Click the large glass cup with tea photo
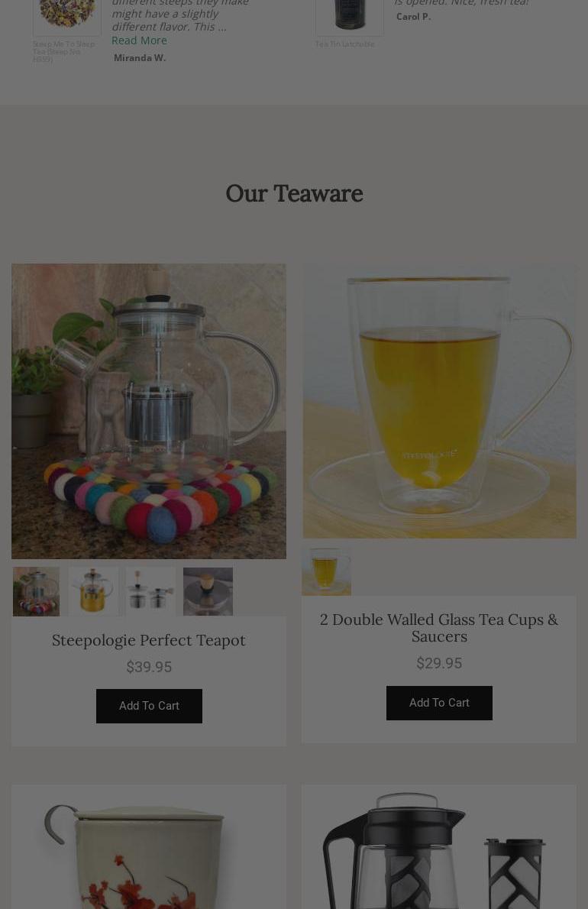The image size is (588, 909). tap(439, 400)
